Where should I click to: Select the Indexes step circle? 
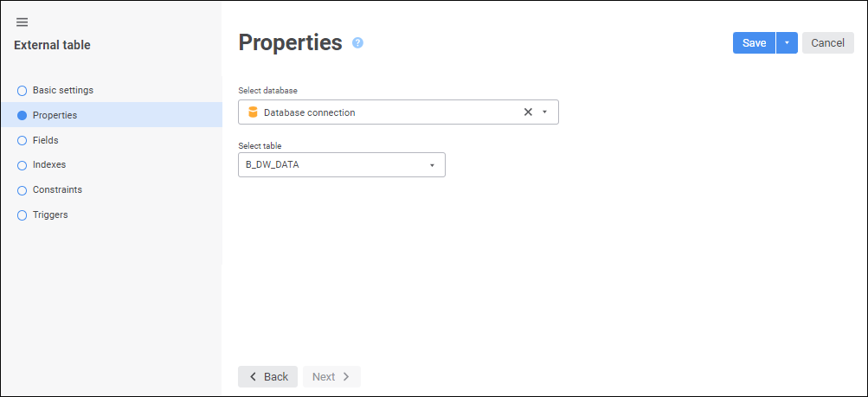tap(23, 165)
